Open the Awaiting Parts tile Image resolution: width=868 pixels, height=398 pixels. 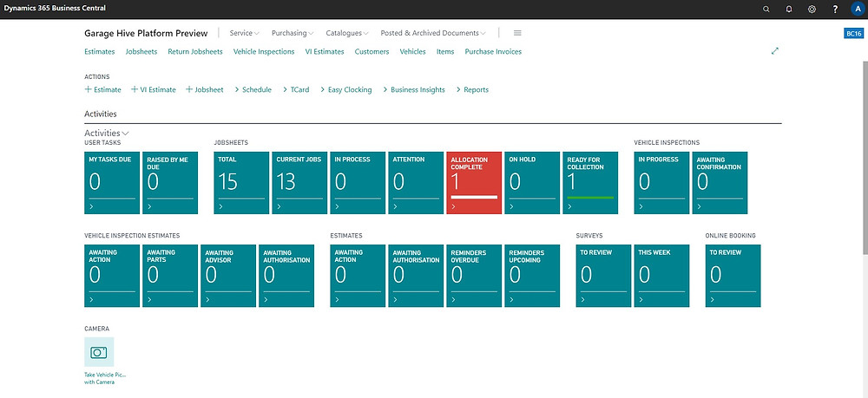click(170, 275)
